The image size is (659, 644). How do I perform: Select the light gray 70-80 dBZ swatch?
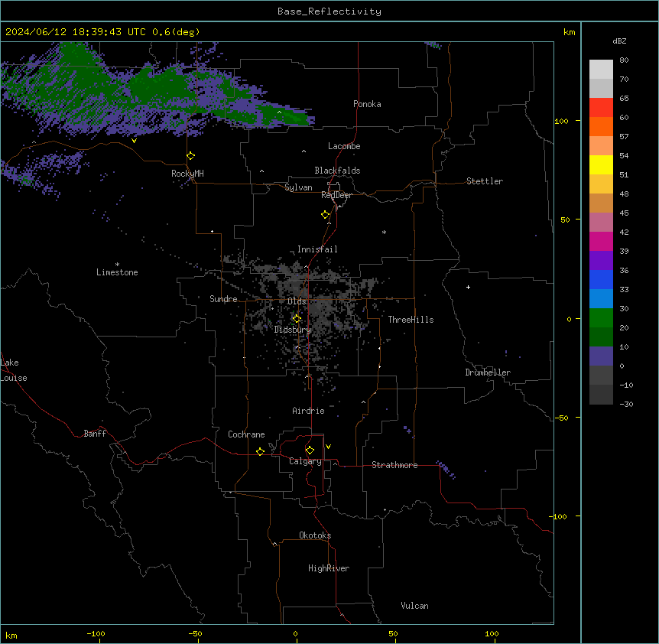[601, 70]
